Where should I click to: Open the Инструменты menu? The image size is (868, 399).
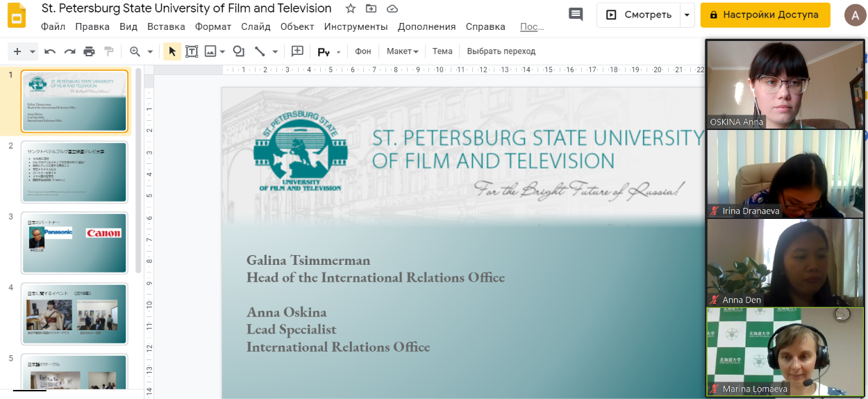pos(356,26)
